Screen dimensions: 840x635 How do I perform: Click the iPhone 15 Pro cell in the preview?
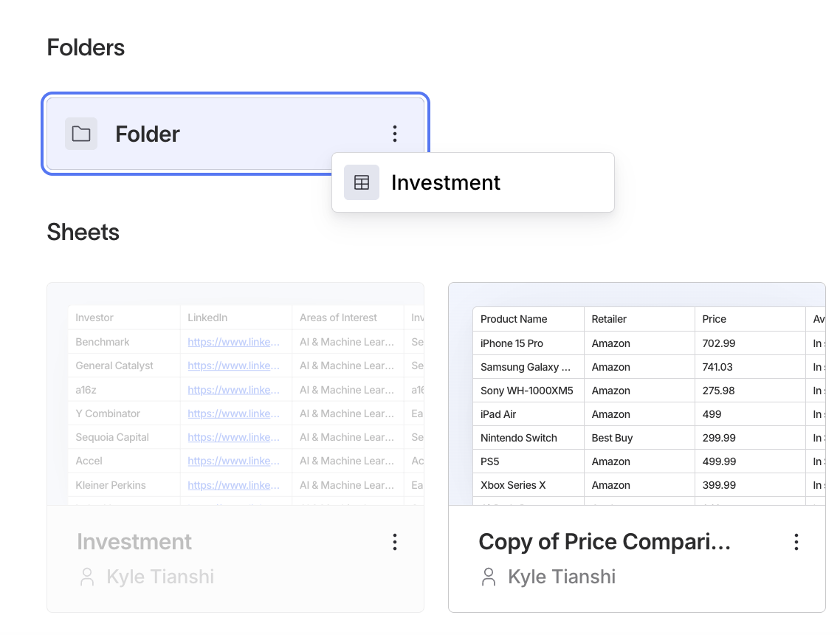[x=512, y=343]
